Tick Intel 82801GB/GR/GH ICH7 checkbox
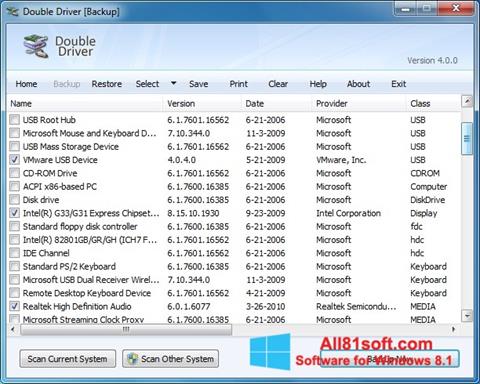Image resolution: width=480 pixels, height=384 pixels. [x=15, y=240]
